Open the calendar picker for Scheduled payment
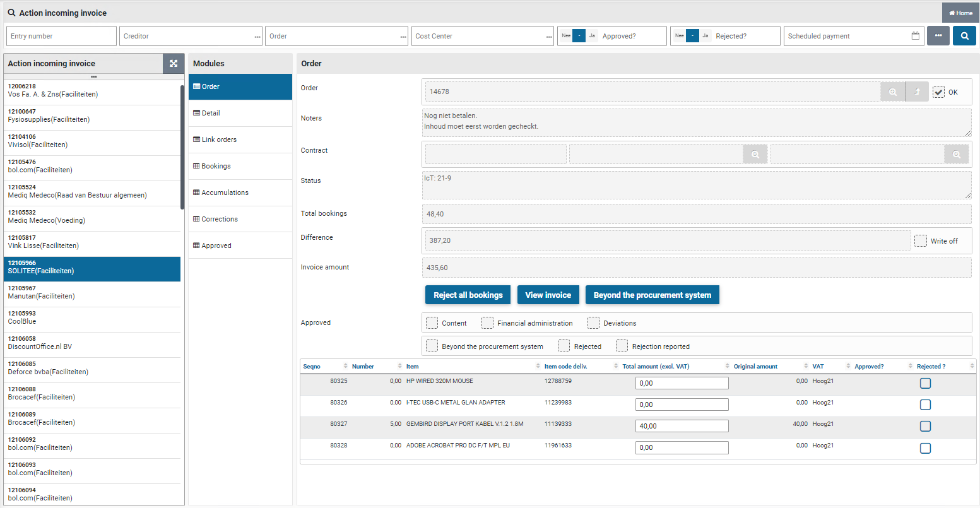This screenshot has height=508, width=980. [915, 36]
